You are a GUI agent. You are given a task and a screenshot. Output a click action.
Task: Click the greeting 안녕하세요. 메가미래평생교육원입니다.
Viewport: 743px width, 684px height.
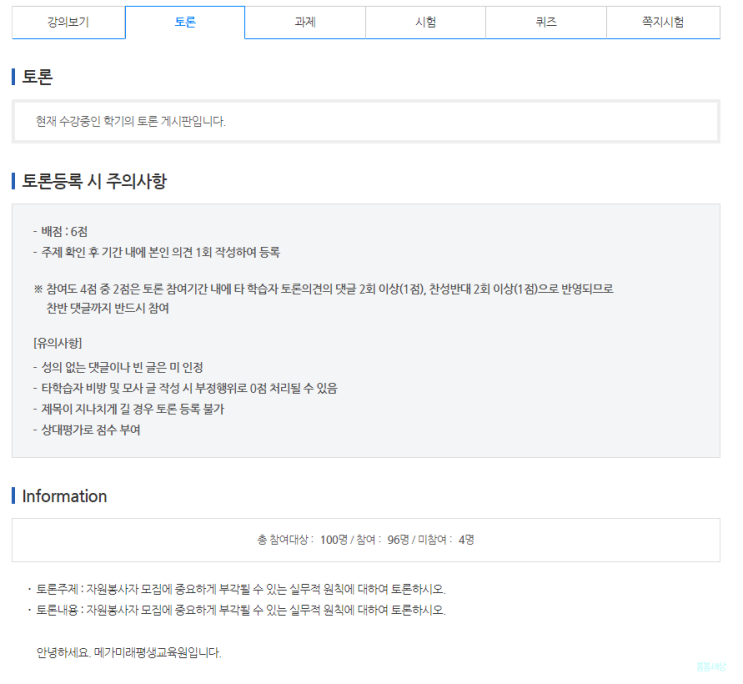click(129, 653)
